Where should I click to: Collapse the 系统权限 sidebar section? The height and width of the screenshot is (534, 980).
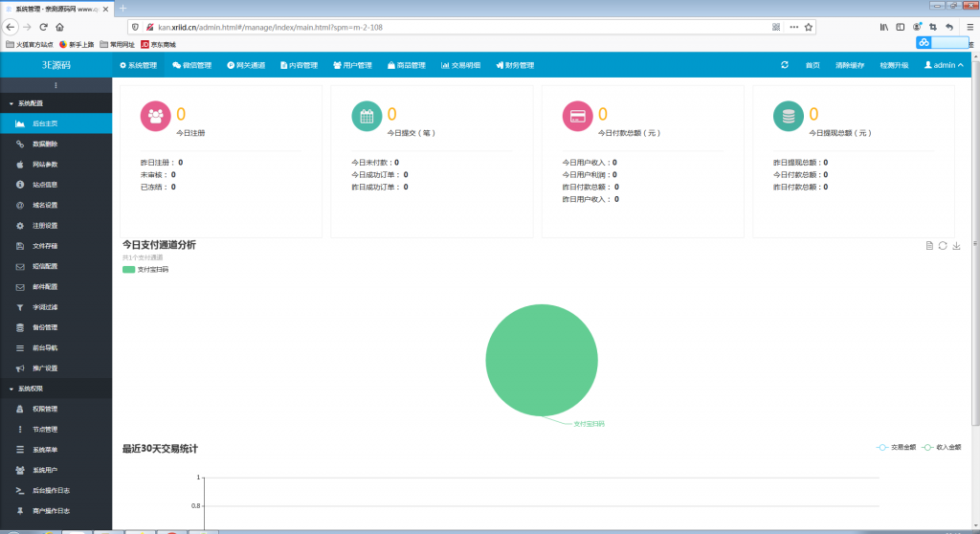tap(33, 389)
